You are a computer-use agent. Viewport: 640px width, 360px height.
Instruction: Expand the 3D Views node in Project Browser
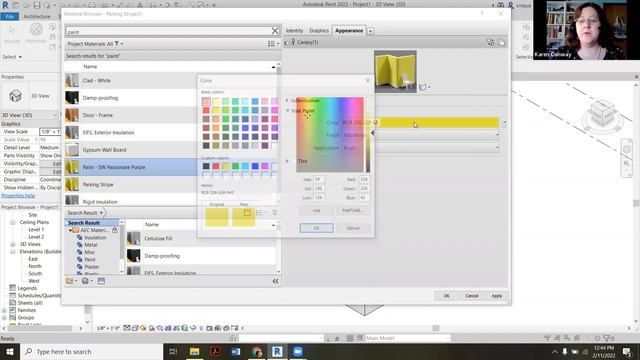(x=13, y=244)
